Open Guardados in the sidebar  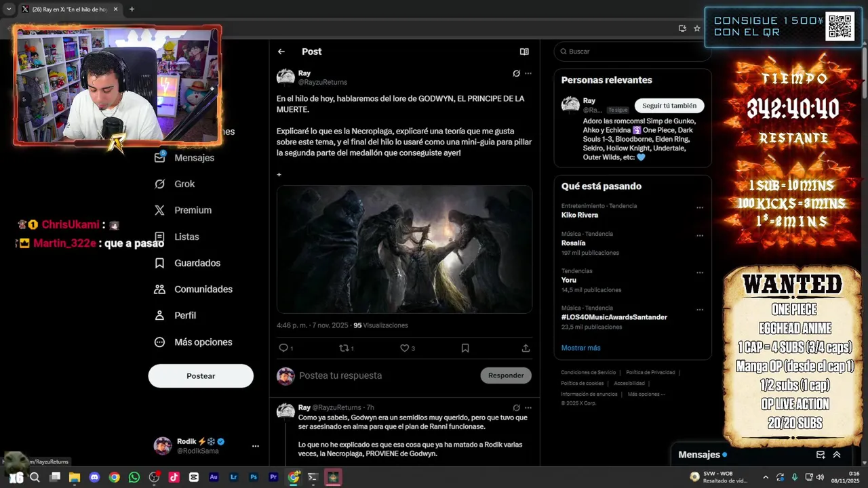(188, 263)
